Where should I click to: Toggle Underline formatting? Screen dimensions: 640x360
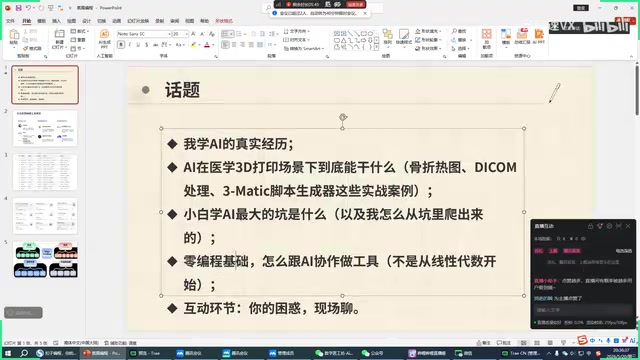click(x=138, y=44)
